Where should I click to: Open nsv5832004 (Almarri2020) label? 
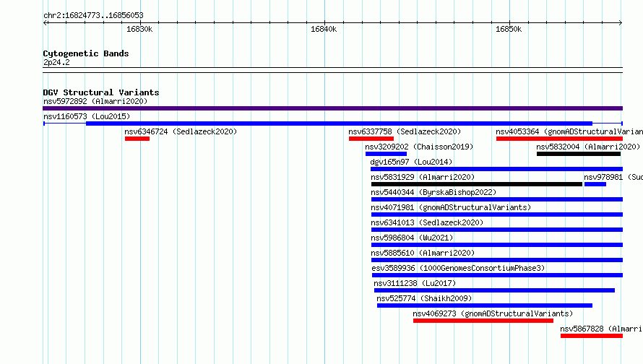[x=588, y=147]
